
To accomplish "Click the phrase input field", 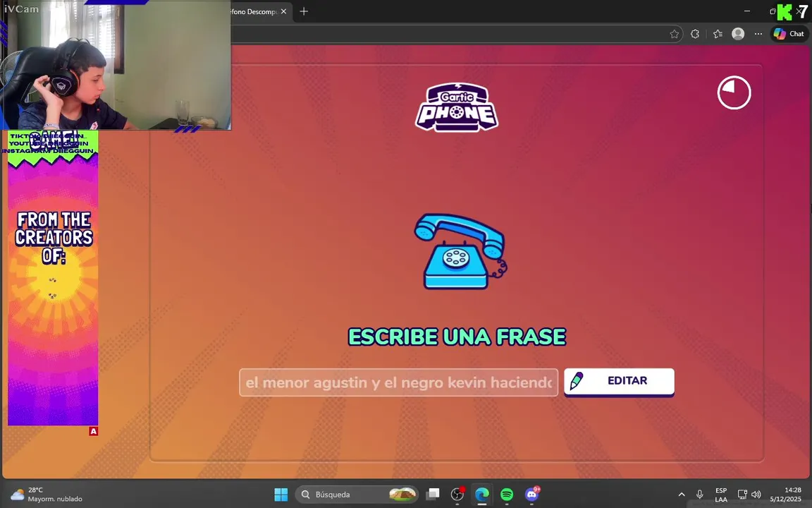I will [398, 382].
